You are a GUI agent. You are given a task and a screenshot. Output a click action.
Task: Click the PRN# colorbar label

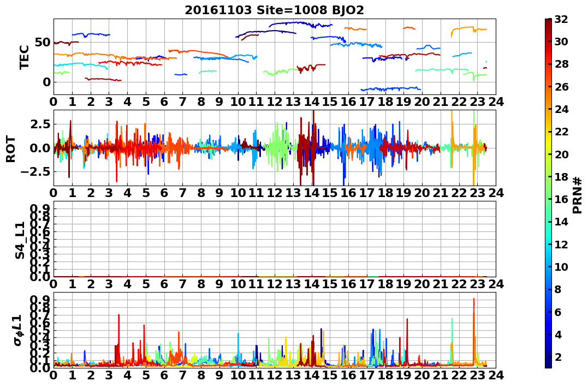coord(578,195)
